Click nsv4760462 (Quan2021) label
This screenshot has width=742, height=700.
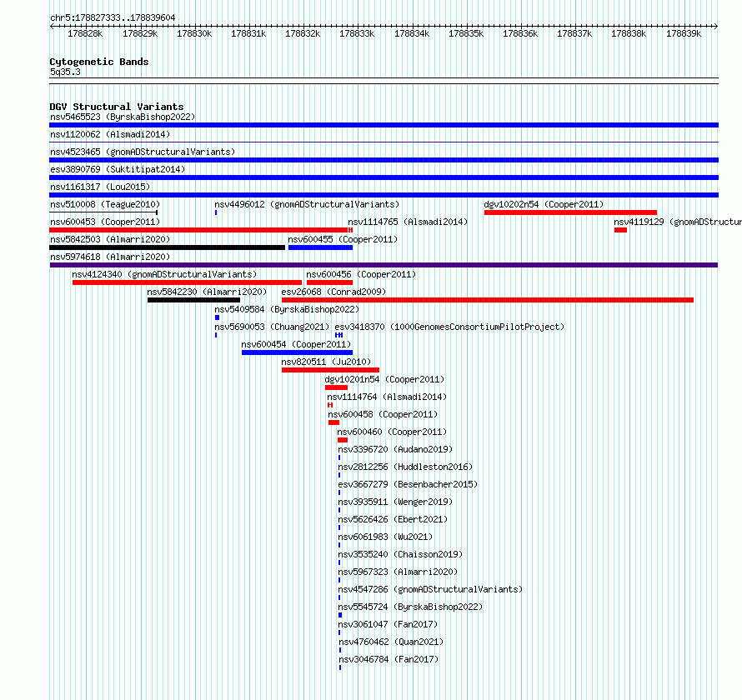coord(391,642)
